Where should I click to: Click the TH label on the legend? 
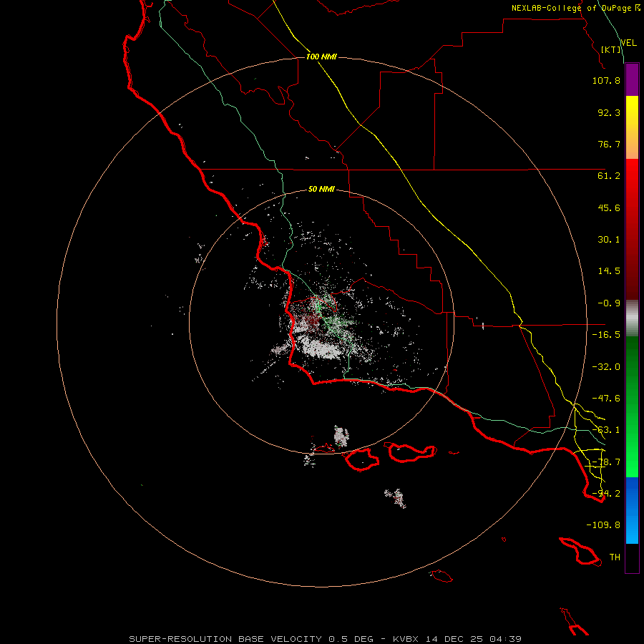(615, 557)
